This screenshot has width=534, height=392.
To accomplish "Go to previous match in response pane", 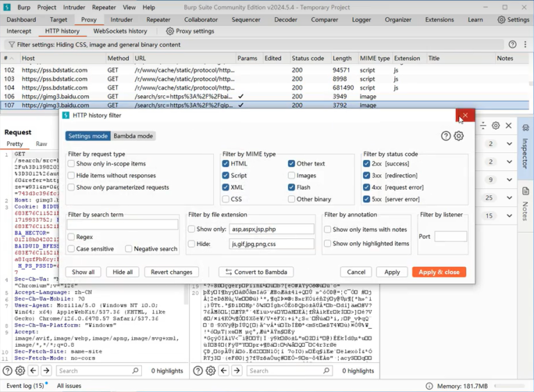I will [x=224, y=370].
